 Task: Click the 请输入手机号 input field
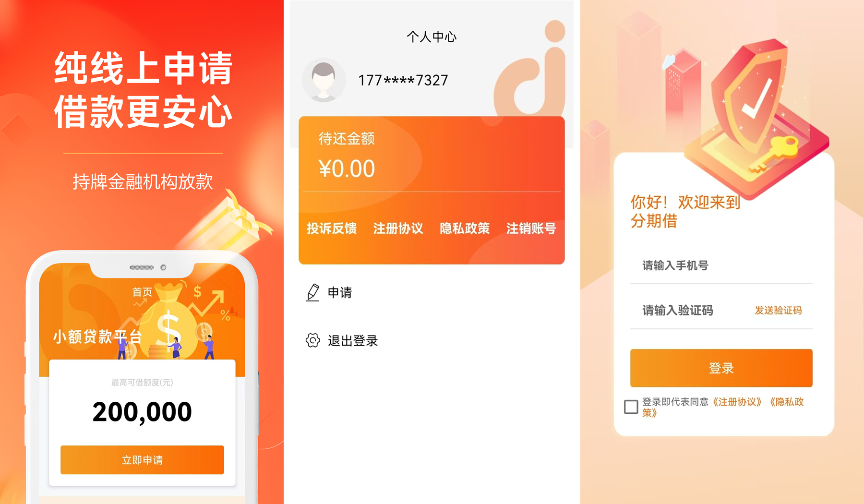(x=721, y=265)
